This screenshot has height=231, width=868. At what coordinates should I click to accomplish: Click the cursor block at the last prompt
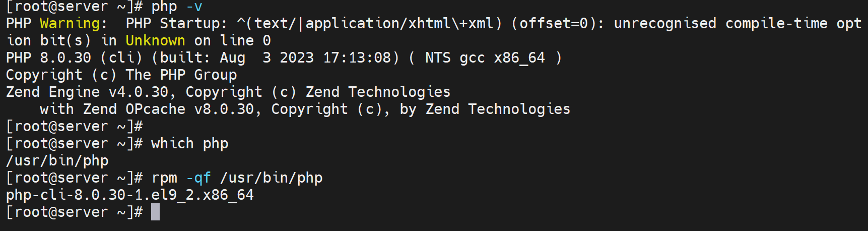point(155,212)
